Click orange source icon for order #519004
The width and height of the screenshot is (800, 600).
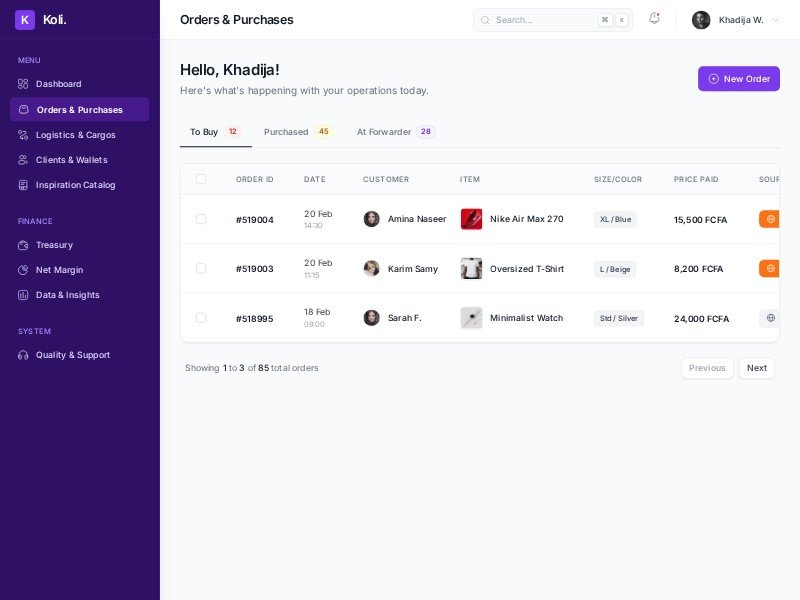769,219
